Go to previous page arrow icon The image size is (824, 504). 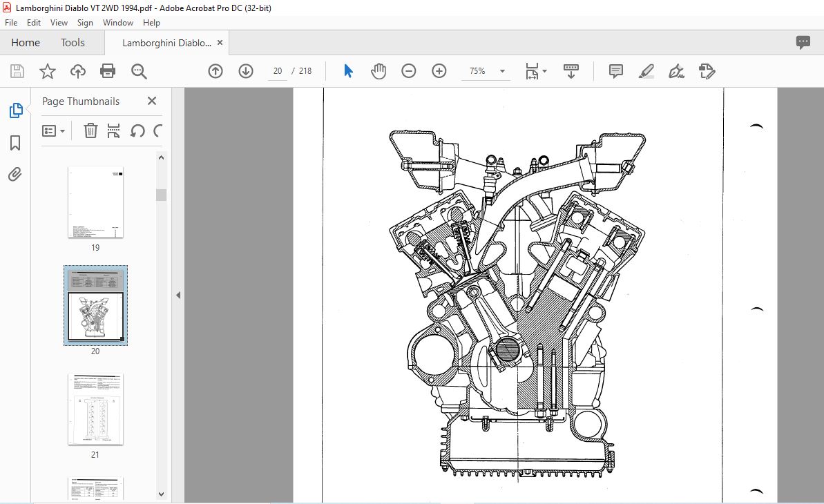215,71
